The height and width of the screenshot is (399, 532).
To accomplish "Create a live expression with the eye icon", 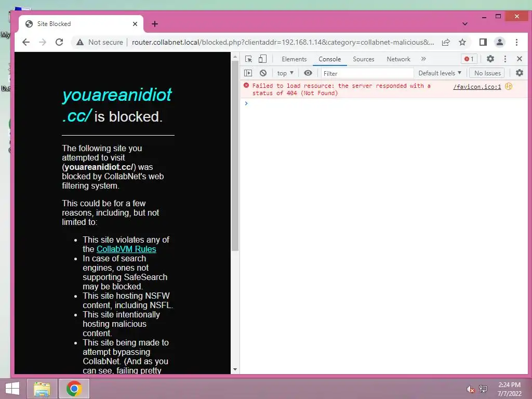I will point(308,73).
